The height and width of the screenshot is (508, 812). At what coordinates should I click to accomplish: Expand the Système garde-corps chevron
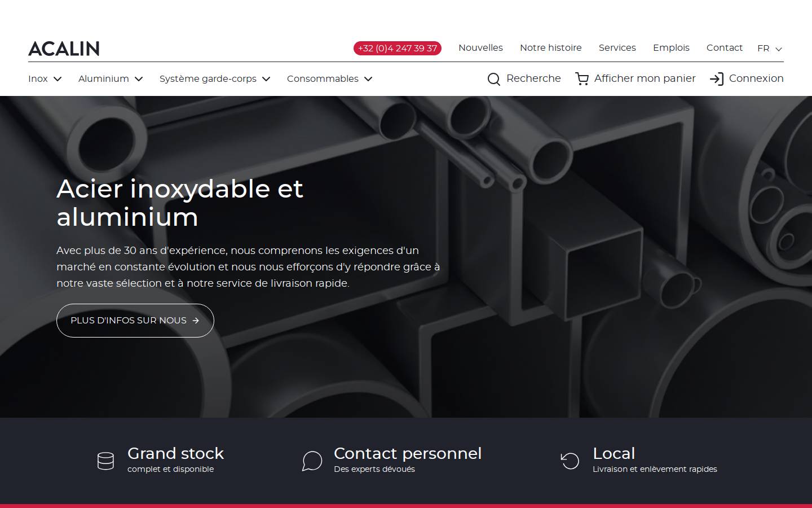(266, 79)
